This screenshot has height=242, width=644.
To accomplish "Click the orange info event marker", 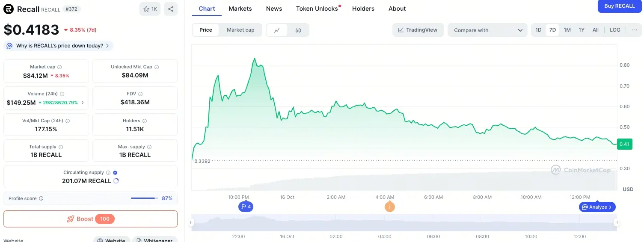I will [x=389, y=207].
